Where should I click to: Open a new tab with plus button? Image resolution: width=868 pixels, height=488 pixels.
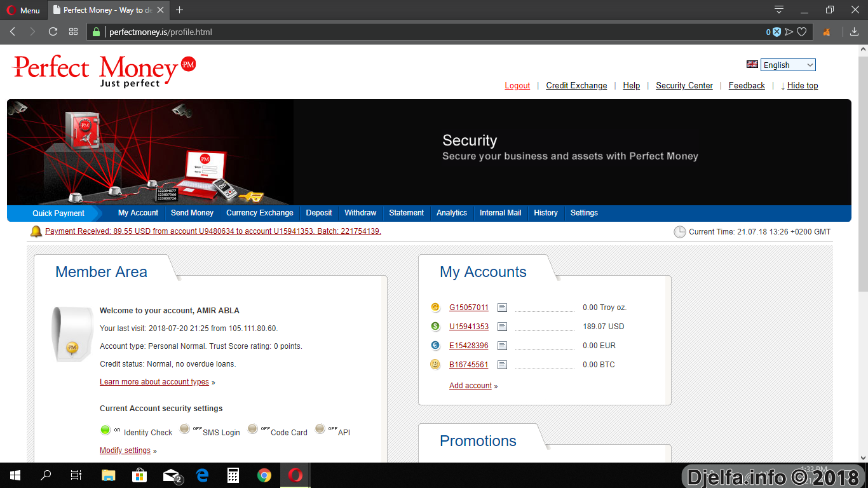(x=179, y=10)
